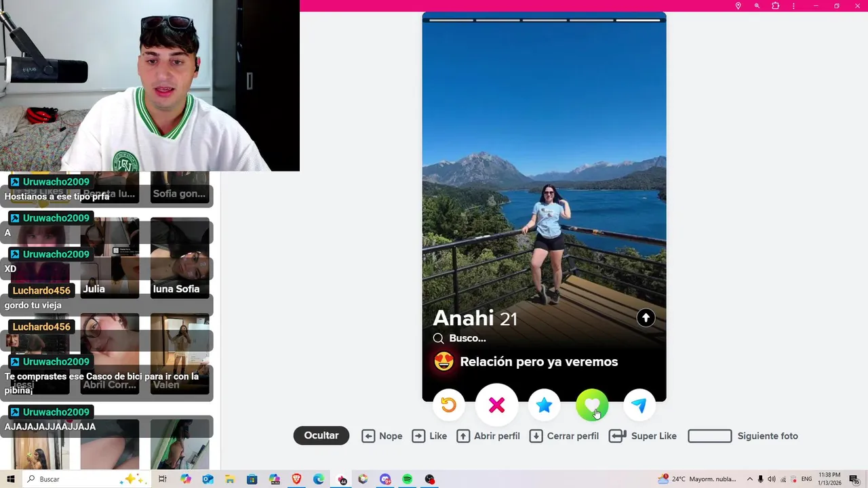Click the last photo progress segment

pyautogui.click(x=638, y=20)
